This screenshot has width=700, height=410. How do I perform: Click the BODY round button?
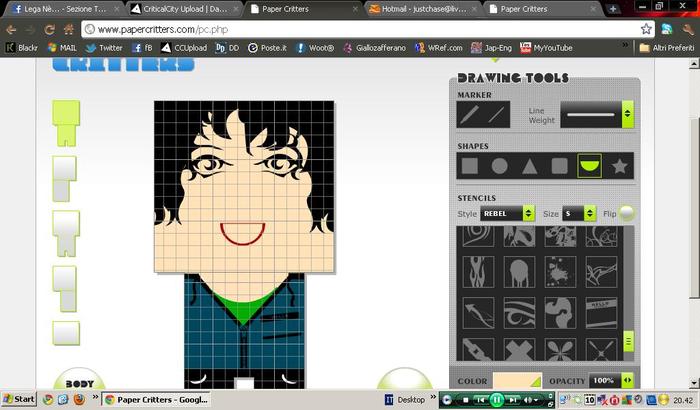79,380
